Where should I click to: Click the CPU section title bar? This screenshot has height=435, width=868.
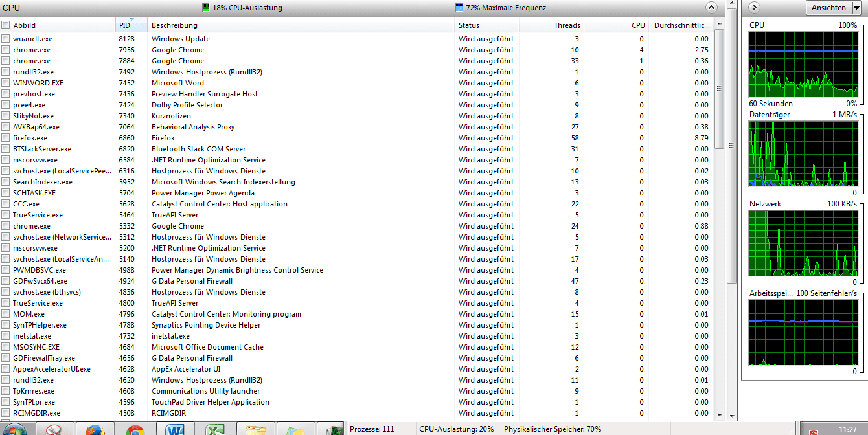click(x=363, y=8)
